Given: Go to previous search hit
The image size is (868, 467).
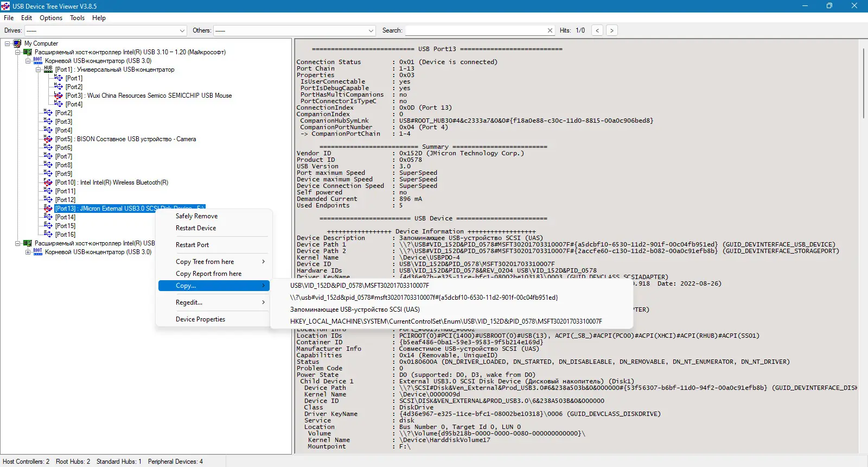Looking at the screenshot, I should 597,30.
